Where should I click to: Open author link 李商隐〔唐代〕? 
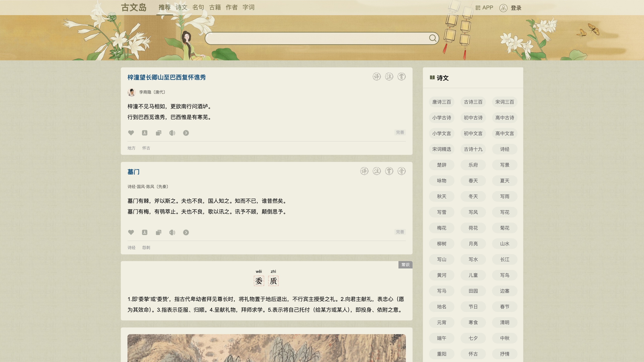[152, 92]
